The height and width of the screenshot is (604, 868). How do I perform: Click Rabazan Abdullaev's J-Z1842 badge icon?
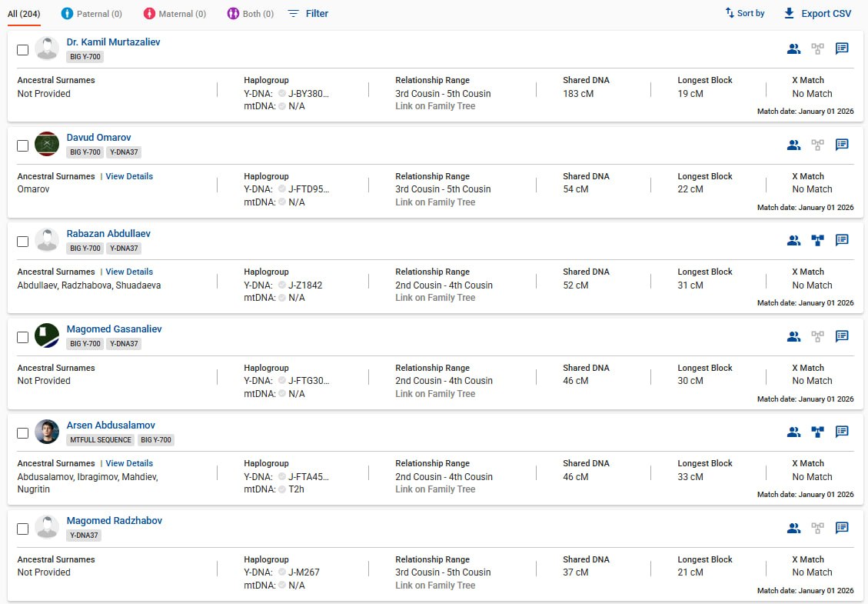click(x=281, y=285)
